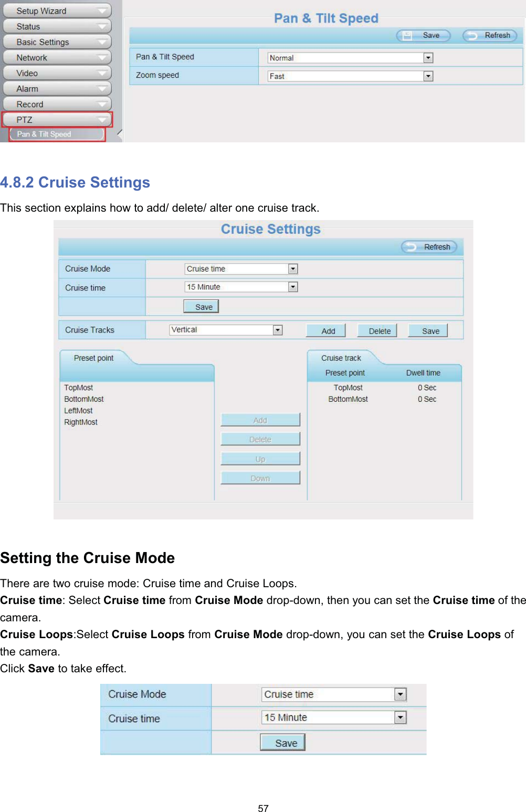The width and height of the screenshot is (526, 812).
Task: Select TopMost row in Cruise track list
Action: (x=384, y=388)
